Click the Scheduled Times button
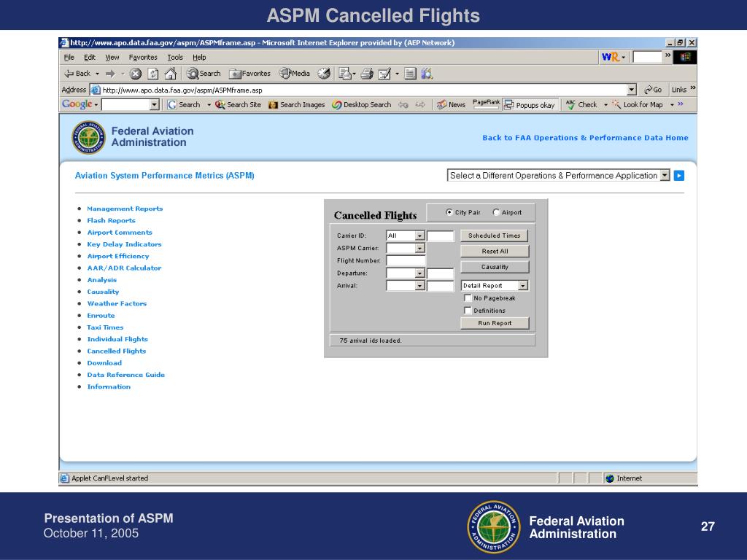 (495, 236)
